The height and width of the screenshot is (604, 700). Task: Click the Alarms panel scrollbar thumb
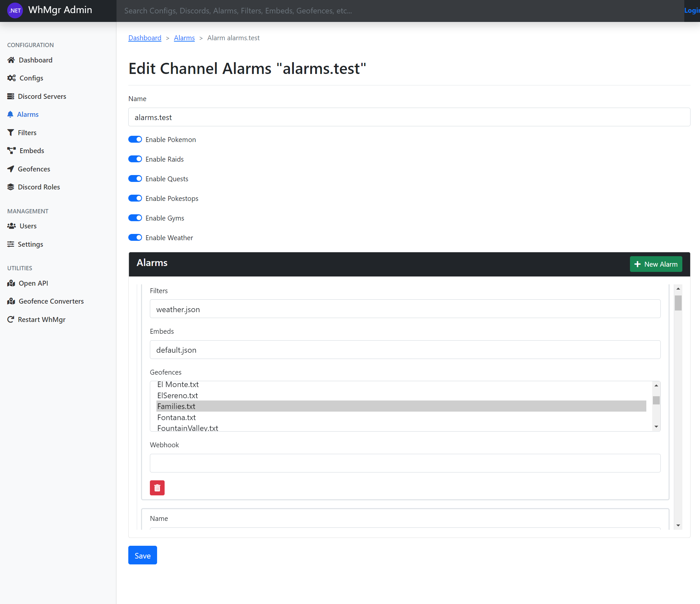point(678,303)
